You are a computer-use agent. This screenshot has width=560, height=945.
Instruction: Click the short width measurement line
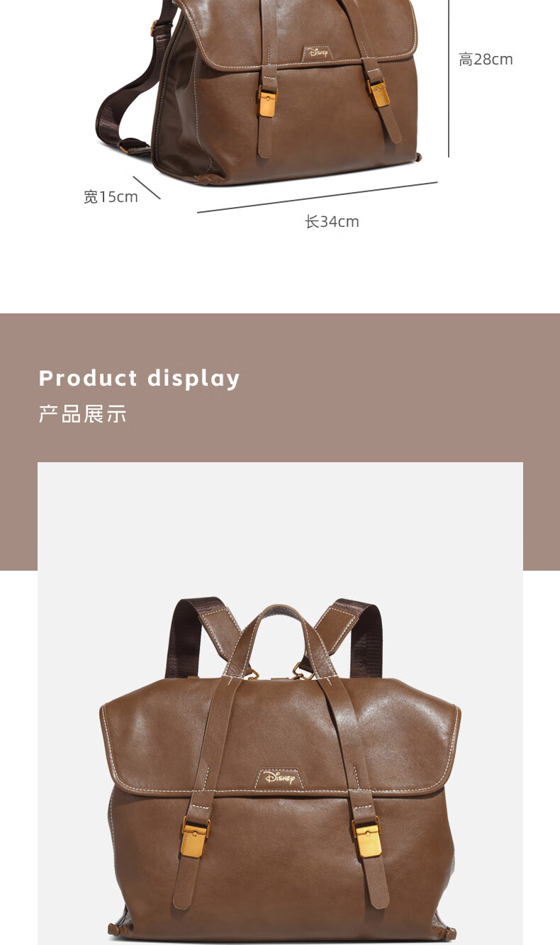pos(147,187)
